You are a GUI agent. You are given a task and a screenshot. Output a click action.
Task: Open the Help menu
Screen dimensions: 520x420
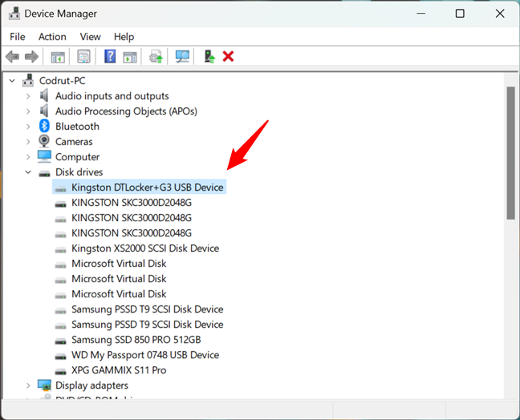click(x=124, y=37)
